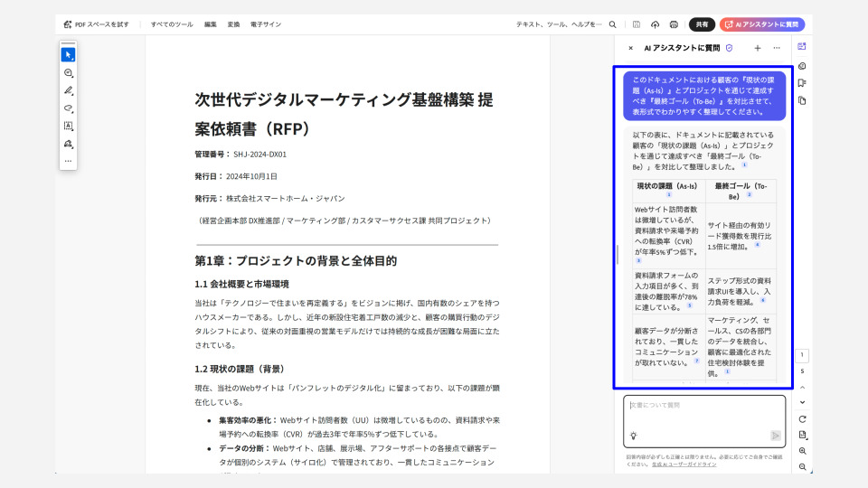This screenshot has height=488, width=868.
Task: Pick the freehand lasso drawing tool
Action: tap(68, 108)
